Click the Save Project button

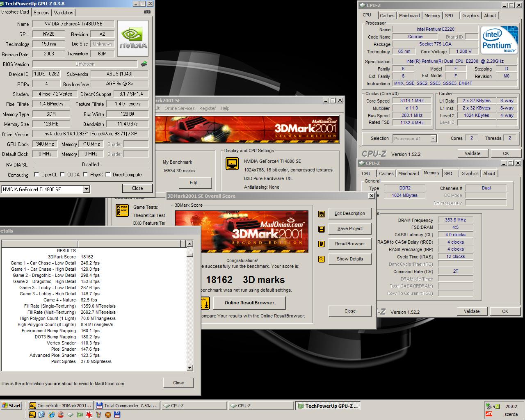350,229
